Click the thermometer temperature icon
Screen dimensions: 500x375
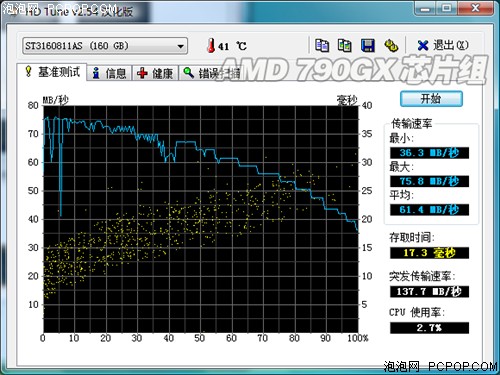pyautogui.click(x=210, y=45)
